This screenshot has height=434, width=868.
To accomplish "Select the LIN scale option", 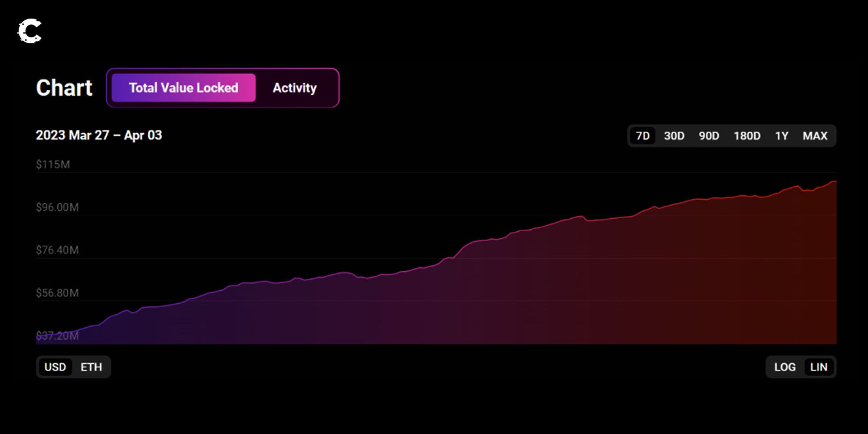I will tap(819, 367).
